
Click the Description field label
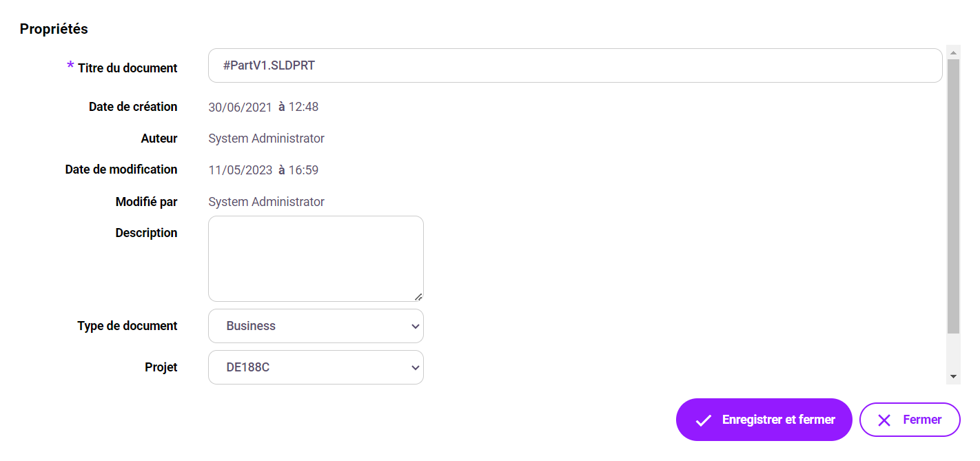point(146,233)
